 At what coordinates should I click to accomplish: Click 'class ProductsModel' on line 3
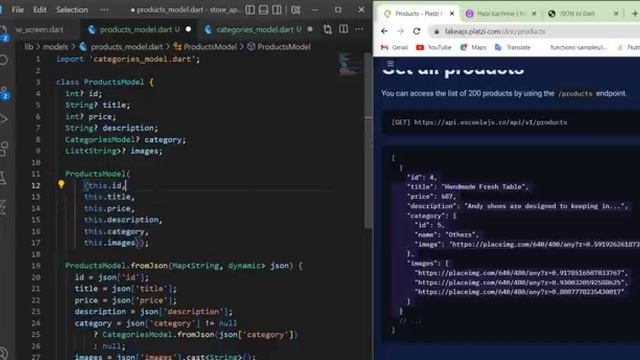(100, 82)
